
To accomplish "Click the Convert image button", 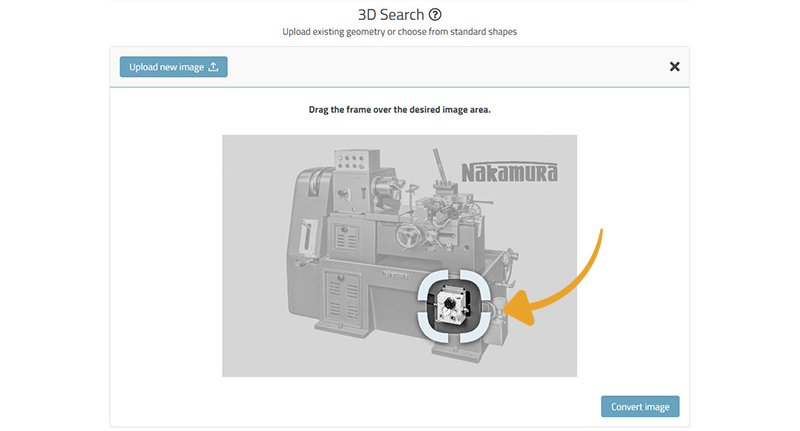I will click(x=640, y=407).
